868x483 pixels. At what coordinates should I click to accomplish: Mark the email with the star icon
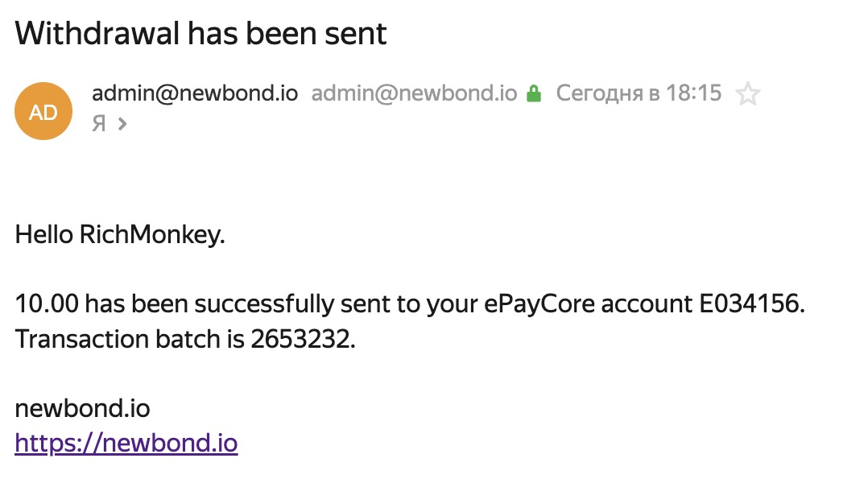747,93
